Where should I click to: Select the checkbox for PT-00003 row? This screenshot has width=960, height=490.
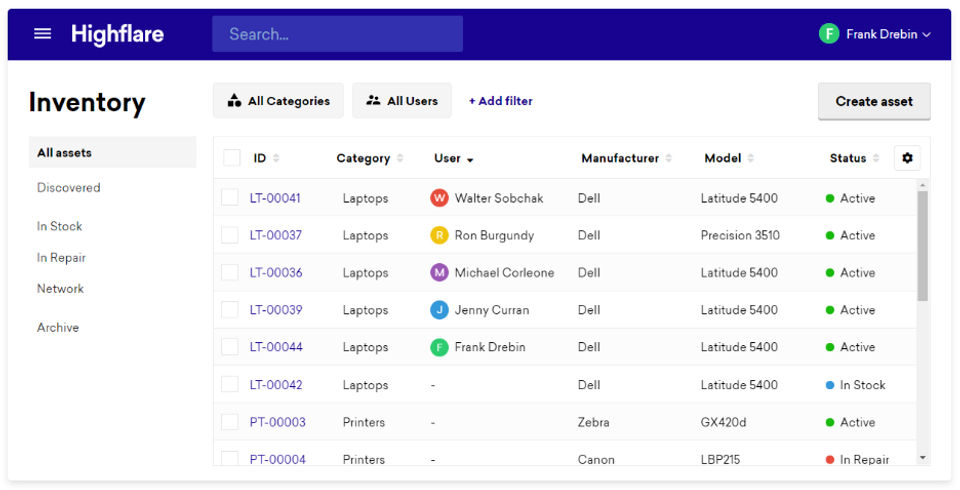(x=230, y=422)
